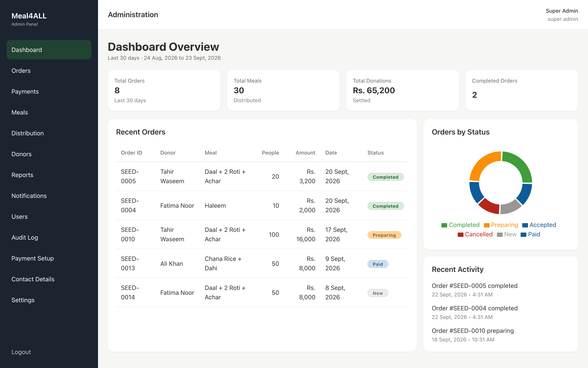This screenshot has height=368, width=588.
Task: View Notifications in the sidebar
Action: pos(49,196)
